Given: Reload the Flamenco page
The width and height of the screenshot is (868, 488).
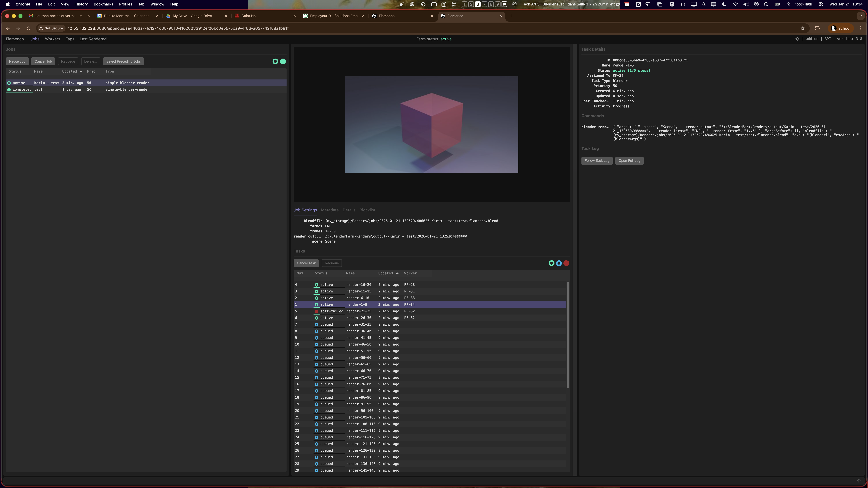Looking at the screenshot, I should click(29, 28).
